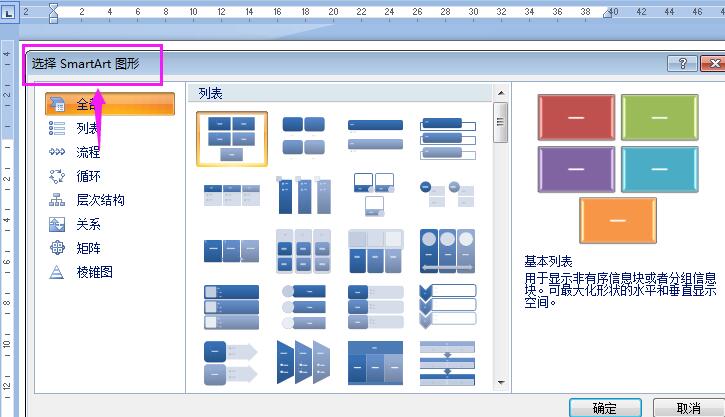Open 层次结构 hierarchy icon

click(x=57, y=200)
